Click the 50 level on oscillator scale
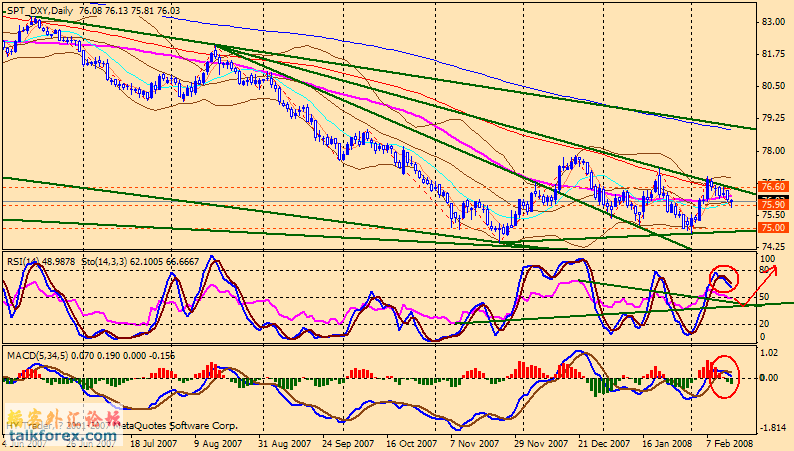This screenshot has height=451, width=794. coord(765,297)
